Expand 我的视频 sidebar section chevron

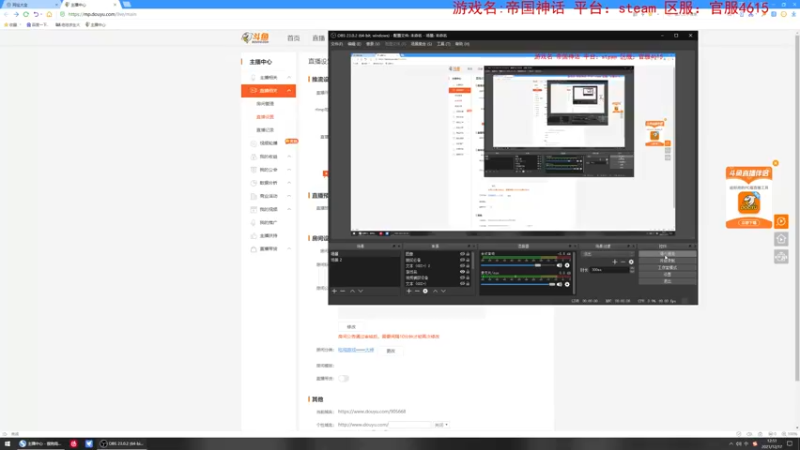coord(289,209)
